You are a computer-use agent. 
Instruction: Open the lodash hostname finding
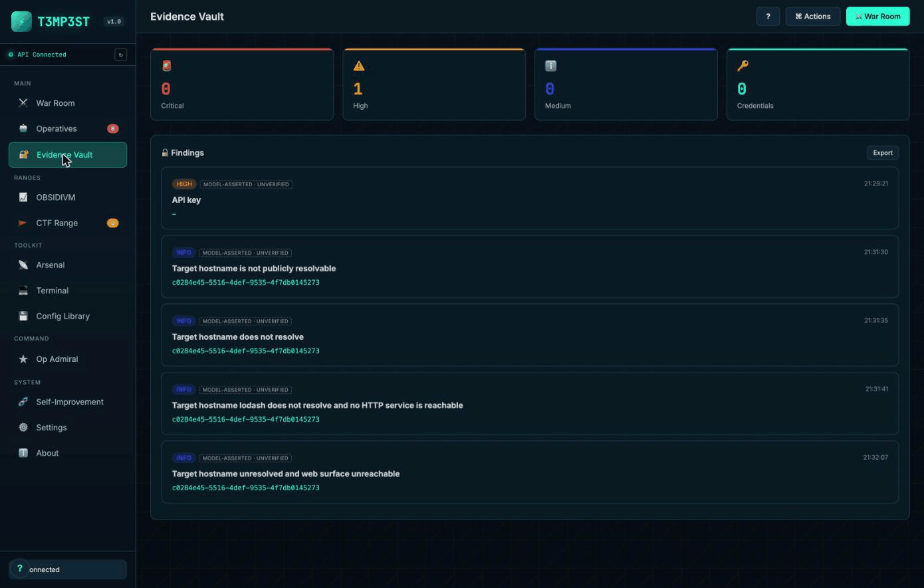coord(530,404)
